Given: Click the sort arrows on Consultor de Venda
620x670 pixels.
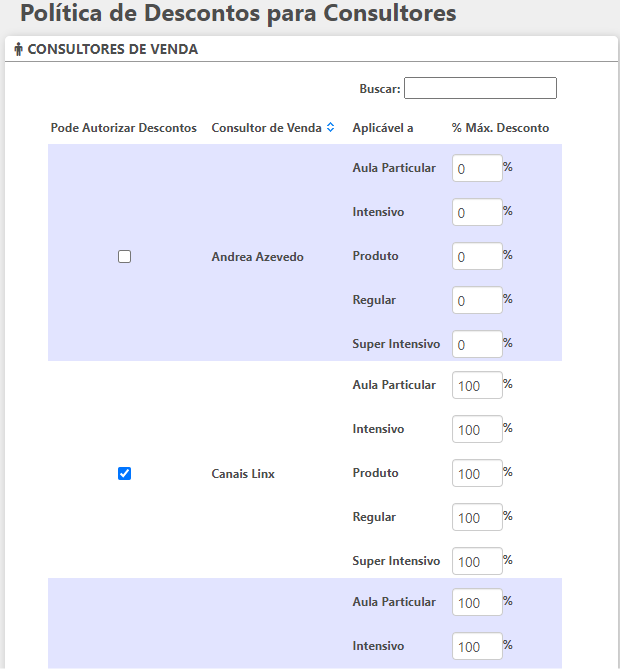Looking at the screenshot, I should (x=330, y=128).
